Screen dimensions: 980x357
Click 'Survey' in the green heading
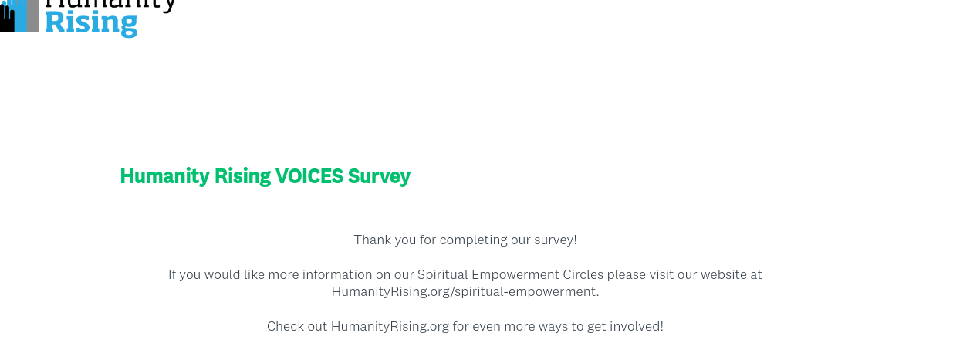[x=379, y=177]
